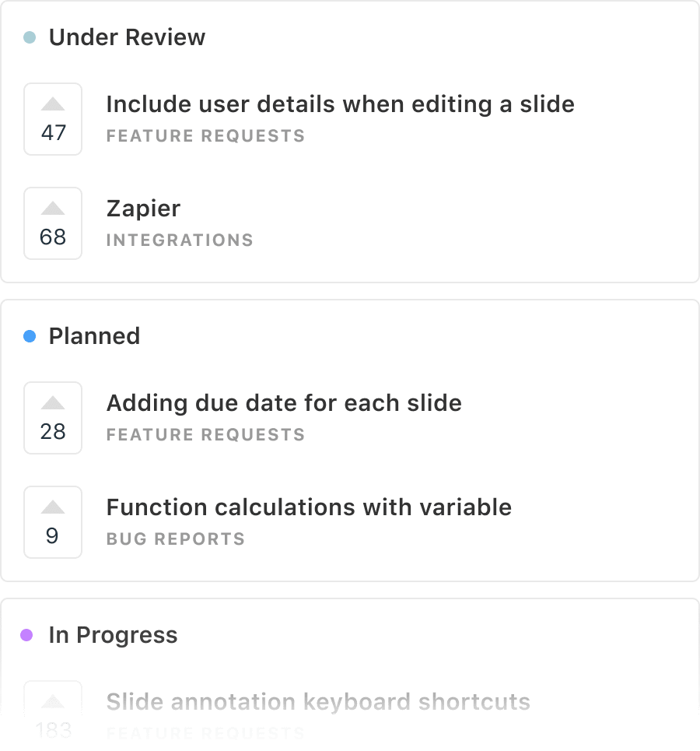Click the 47 vote count

pyautogui.click(x=53, y=133)
